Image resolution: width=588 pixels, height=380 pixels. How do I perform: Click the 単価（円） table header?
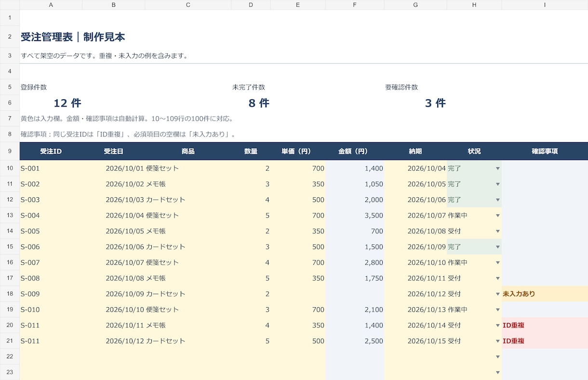coord(298,151)
